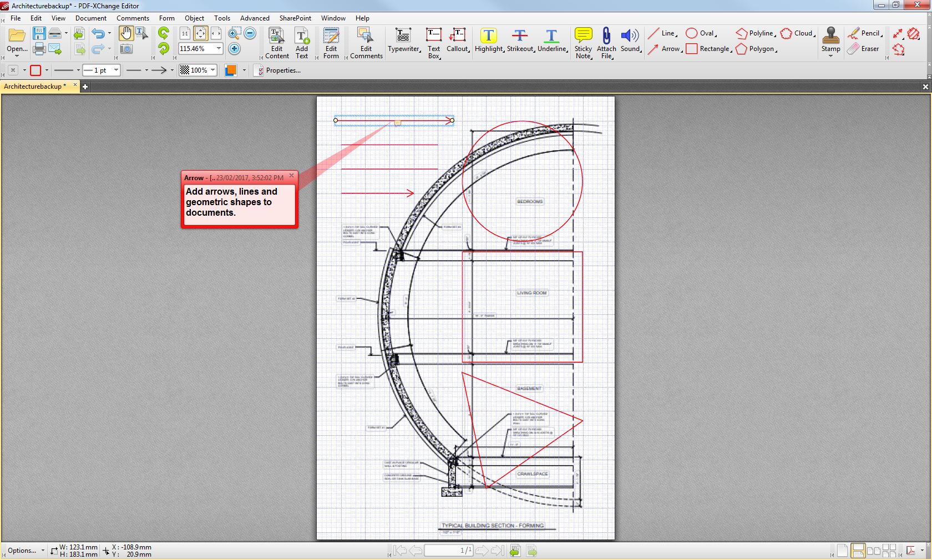Click the orange fill color swatch
This screenshot has width=932, height=560.
click(x=231, y=70)
